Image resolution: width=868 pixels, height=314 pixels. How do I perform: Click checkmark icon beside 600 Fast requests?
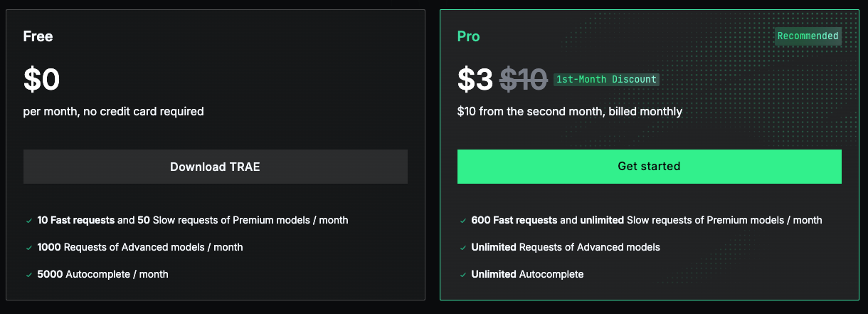pyautogui.click(x=462, y=221)
